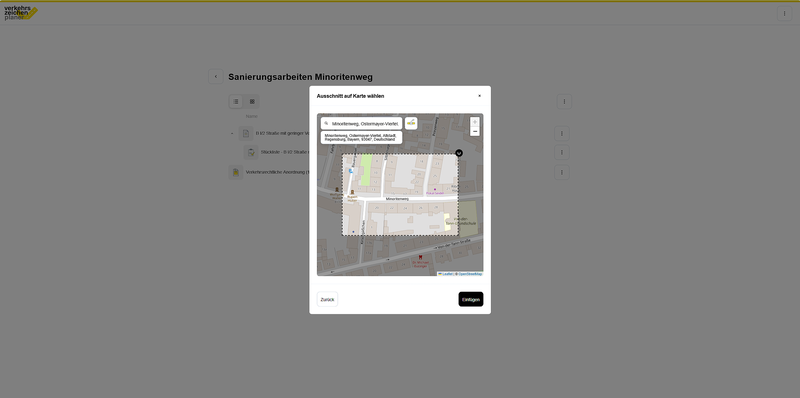Click the yellow measuring tool icon on map

411,123
